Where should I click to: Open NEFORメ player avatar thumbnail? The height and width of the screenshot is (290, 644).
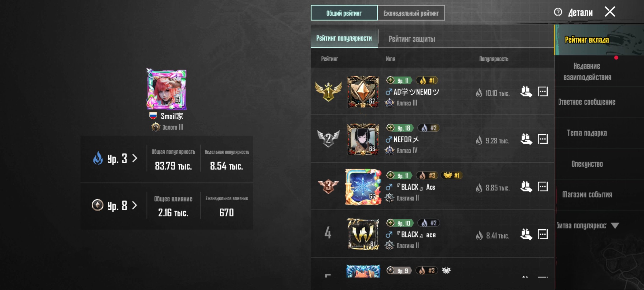[x=363, y=139]
